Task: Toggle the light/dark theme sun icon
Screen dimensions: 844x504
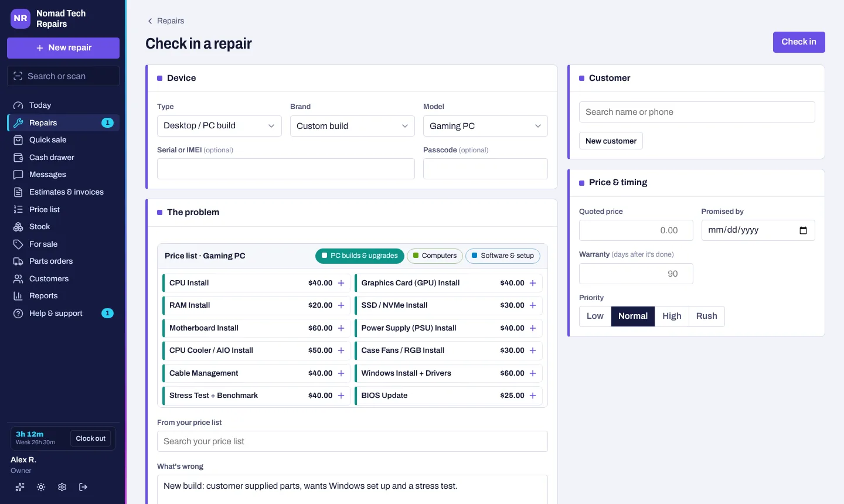Action: tap(41, 487)
